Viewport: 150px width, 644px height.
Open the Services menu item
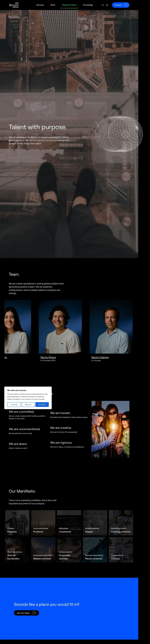[x=40, y=5]
